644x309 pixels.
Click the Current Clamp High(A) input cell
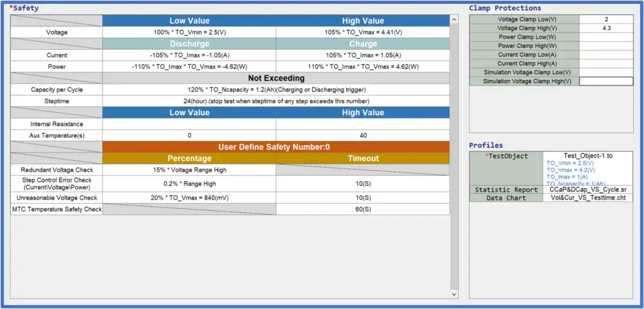point(606,64)
